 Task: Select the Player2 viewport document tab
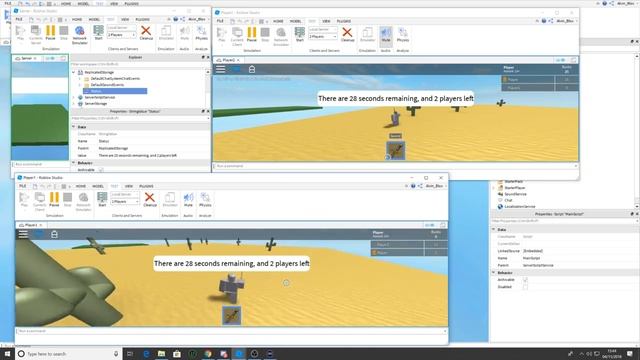click(228, 60)
